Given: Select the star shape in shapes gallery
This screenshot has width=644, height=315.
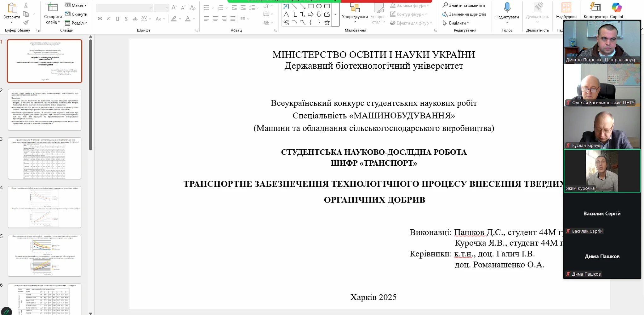Looking at the screenshot, I should tap(327, 22).
